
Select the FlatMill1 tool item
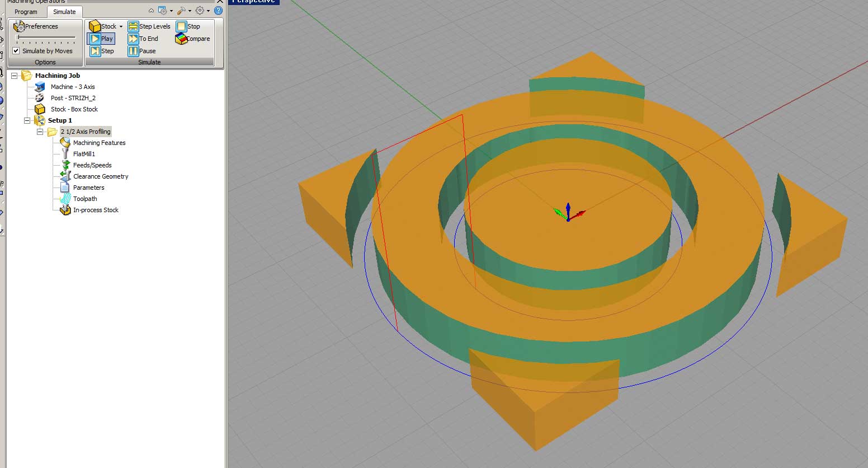[84, 154]
